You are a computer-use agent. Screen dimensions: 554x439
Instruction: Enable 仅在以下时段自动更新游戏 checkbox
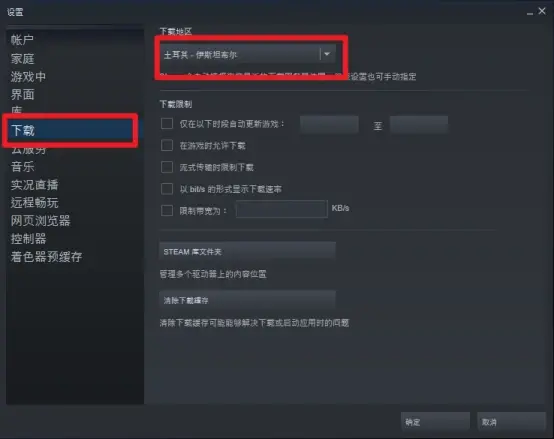click(x=167, y=124)
